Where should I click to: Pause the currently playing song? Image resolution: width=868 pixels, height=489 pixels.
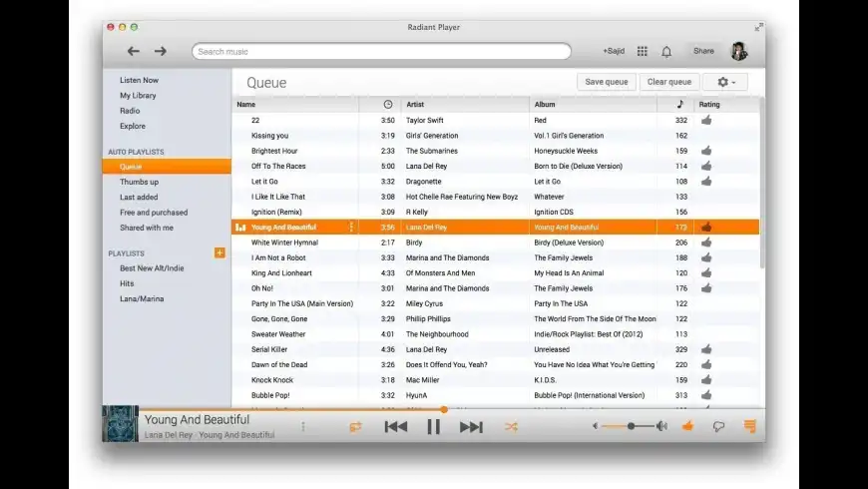coord(433,426)
